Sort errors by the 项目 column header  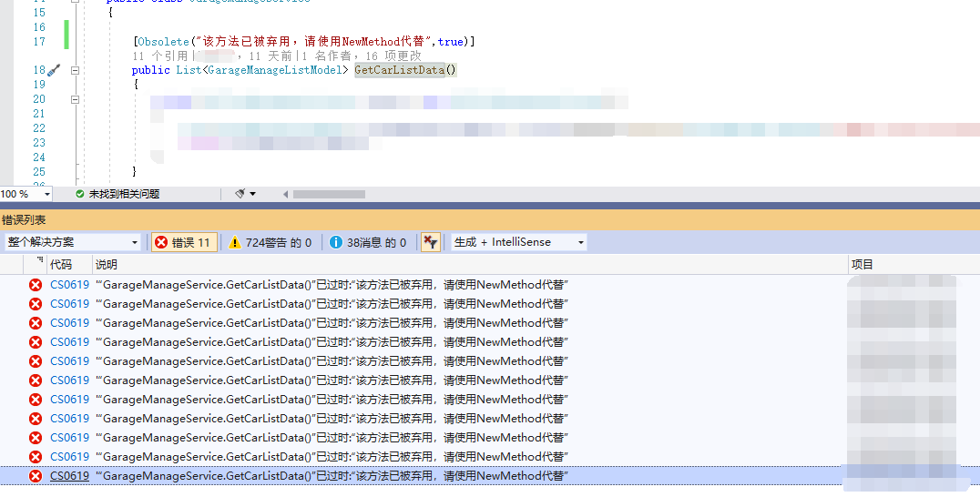(x=862, y=264)
